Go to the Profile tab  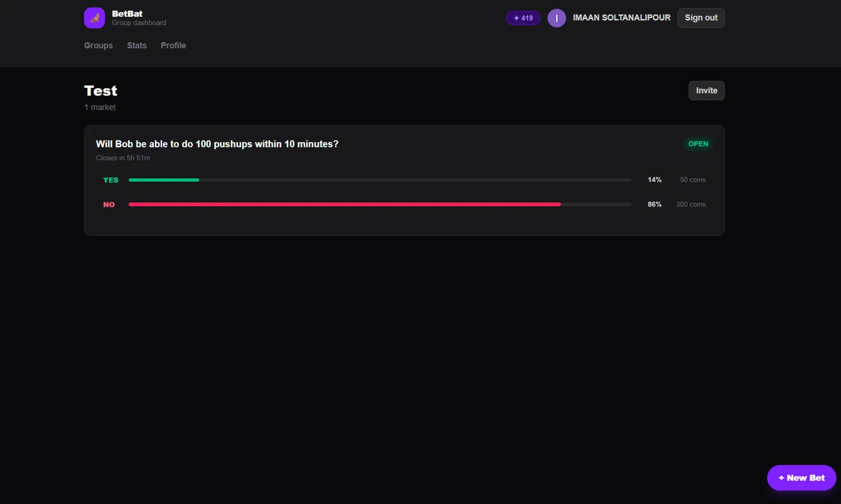tap(173, 46)
